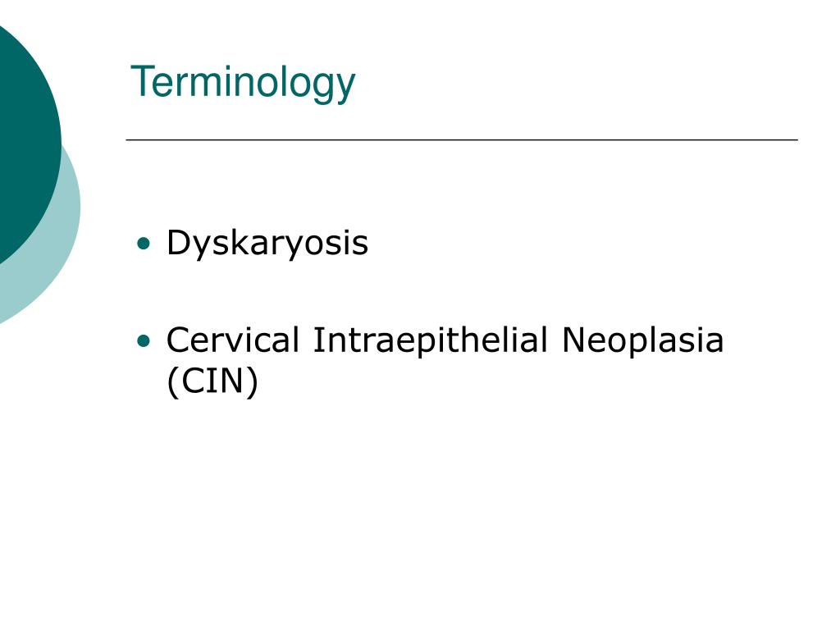Click the opening parenthesis of (CIN)
Viewport: 840px width, 630px height.
(172, 381)
